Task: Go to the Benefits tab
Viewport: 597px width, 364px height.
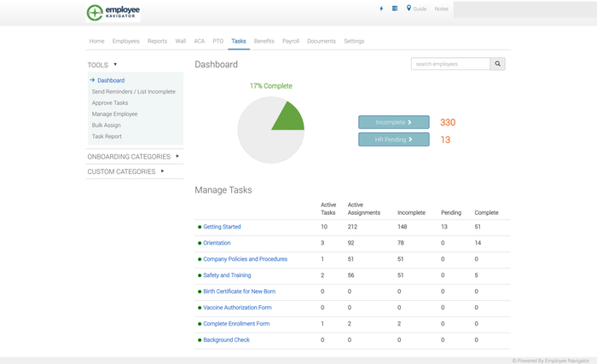Action: pyautogui.click(x=264, y=41)
